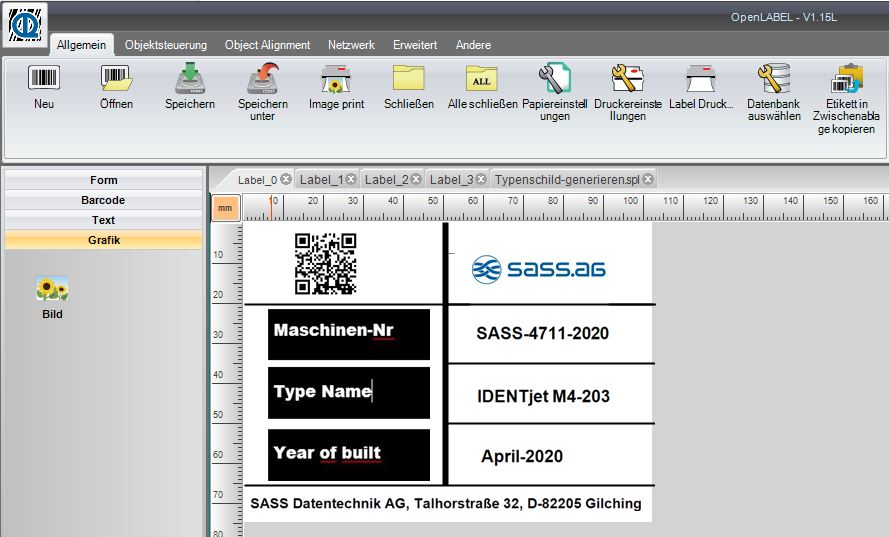Screen dimensions: 889x537
Task: Open the Objektsteuerung ribbon tab
Action: coord(166,45)
